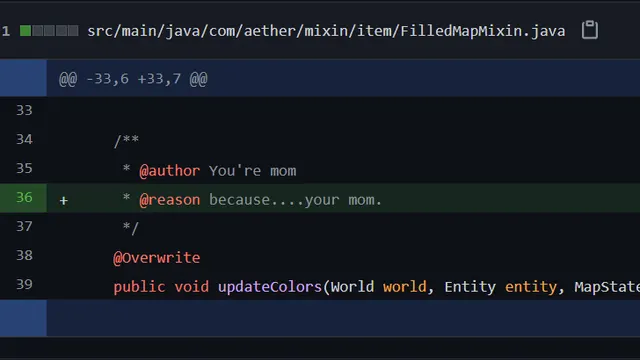Viewport: 640px width, 360px height.
Task: Expand hidden lines below line 39
Action: pos(23,318)
